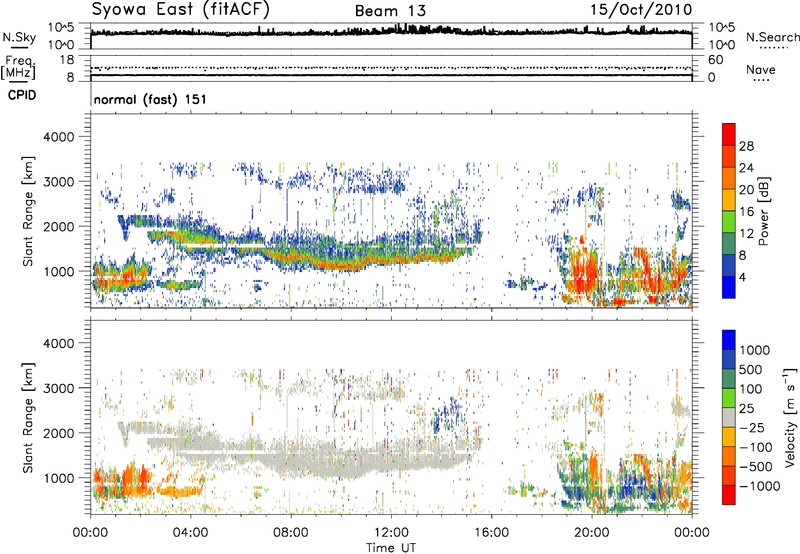
Task: Click the "28" label on Power scale
Action: 746,146
